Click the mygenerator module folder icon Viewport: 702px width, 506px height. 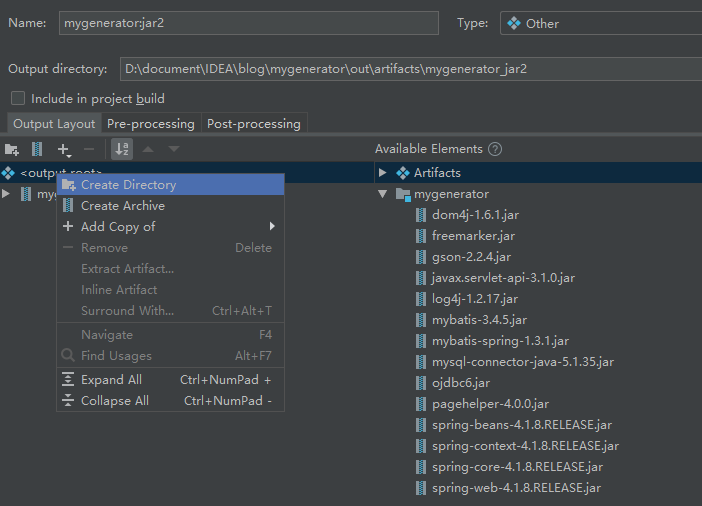point(403,194)
